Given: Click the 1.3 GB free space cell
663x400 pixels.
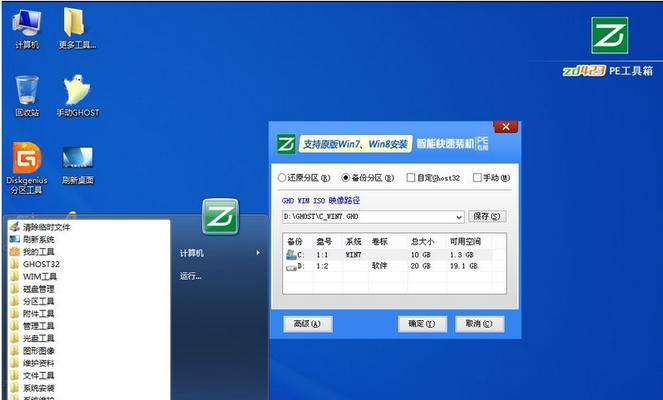Looking at the screenshot, I should tap(461, 255).
